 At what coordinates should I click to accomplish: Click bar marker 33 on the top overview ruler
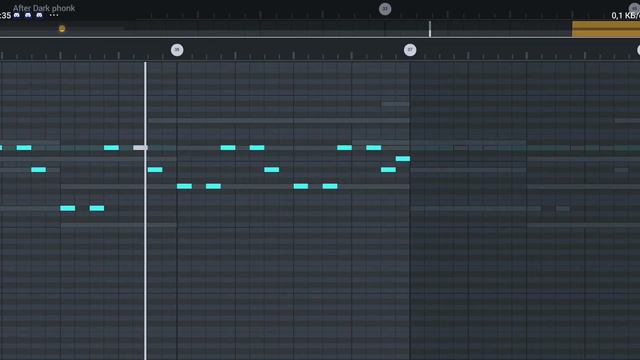(x=384, y=9)
